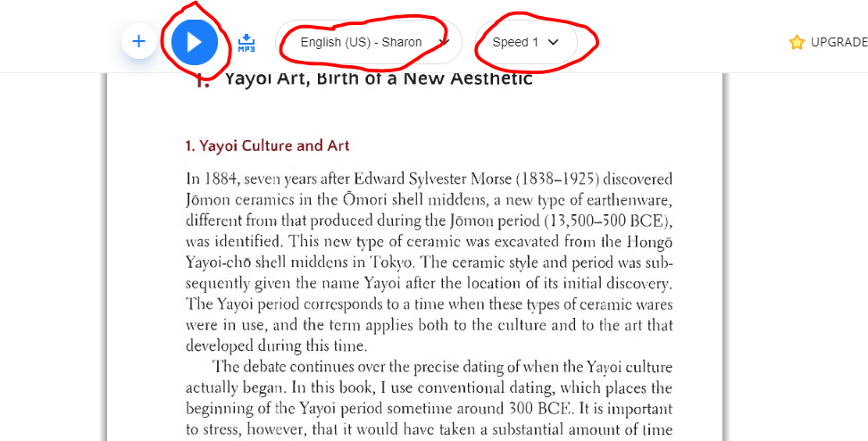Start playback with the blue play button

pyautogui.click(x=195, y=42)
